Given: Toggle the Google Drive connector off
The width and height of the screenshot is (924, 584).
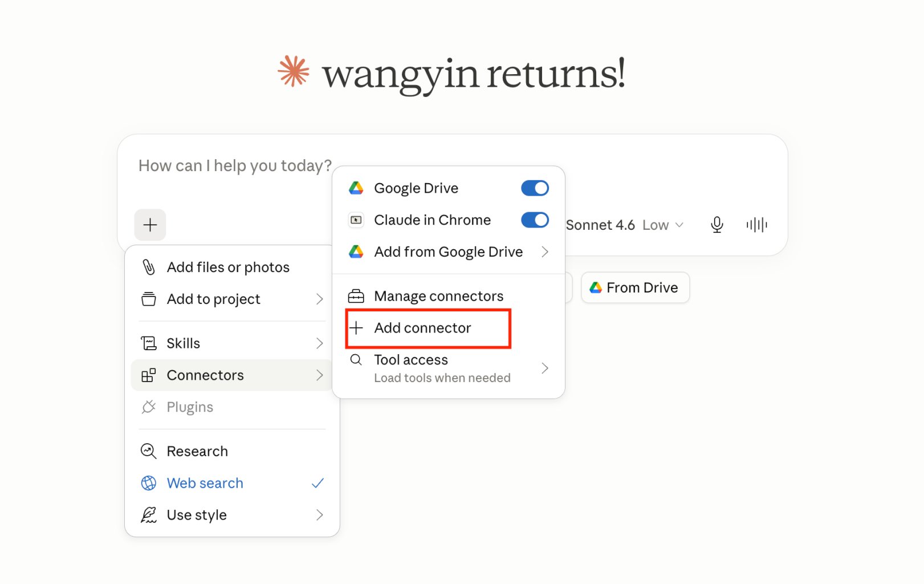Looking at the screenshot, I should [535, 188].
